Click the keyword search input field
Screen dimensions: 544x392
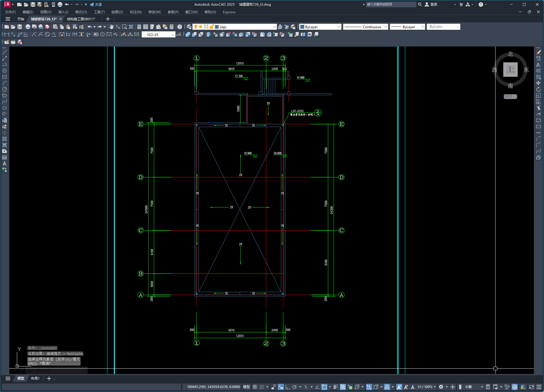pos(391,5)
